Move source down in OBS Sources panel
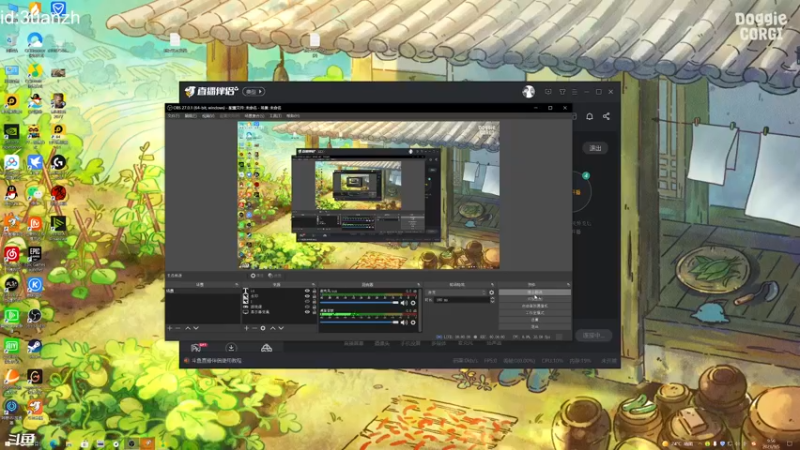 (x=281, y=328)
